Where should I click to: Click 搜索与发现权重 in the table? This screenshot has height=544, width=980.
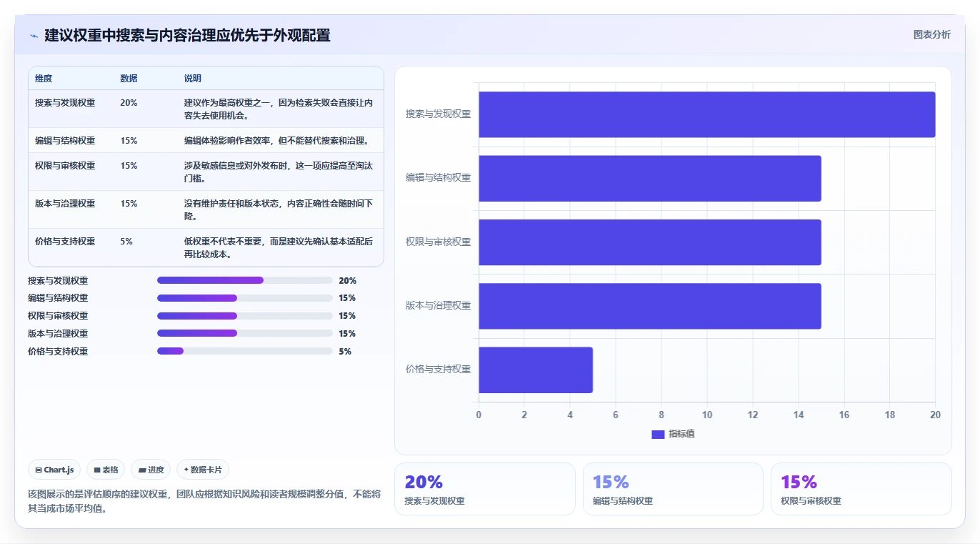65,103
